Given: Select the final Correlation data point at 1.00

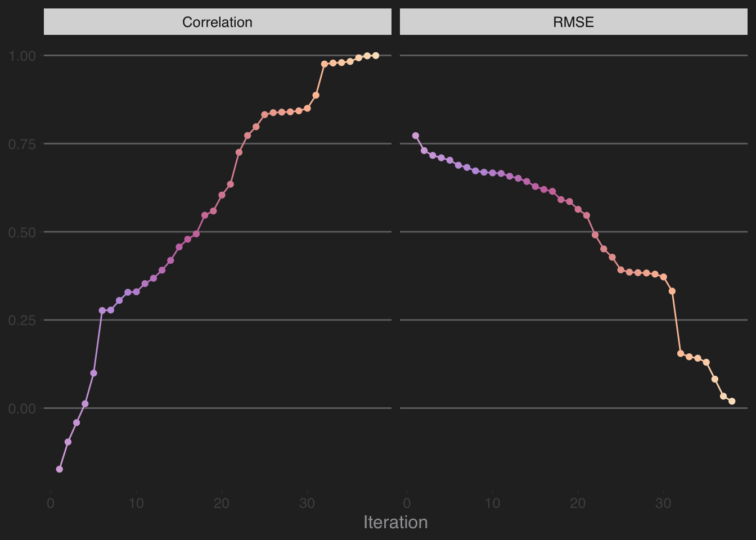Looking at the screenshot, I should (x=376, y=56).
